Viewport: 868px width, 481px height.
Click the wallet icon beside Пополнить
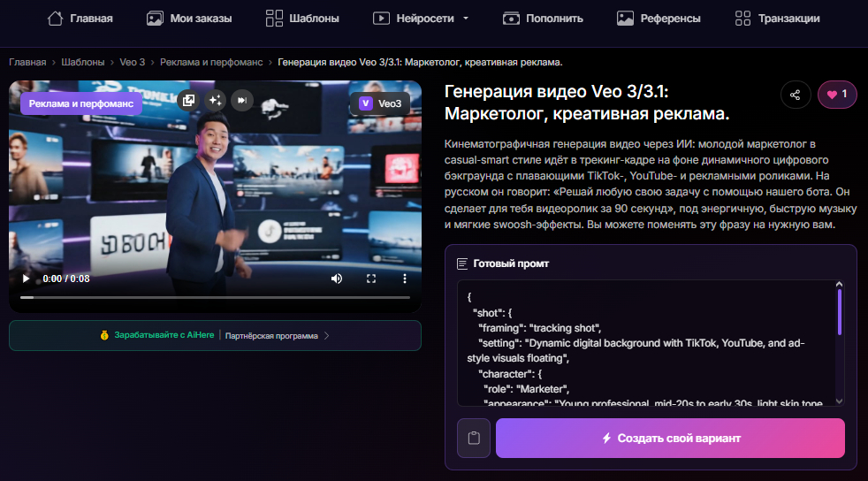click(511, 19)
